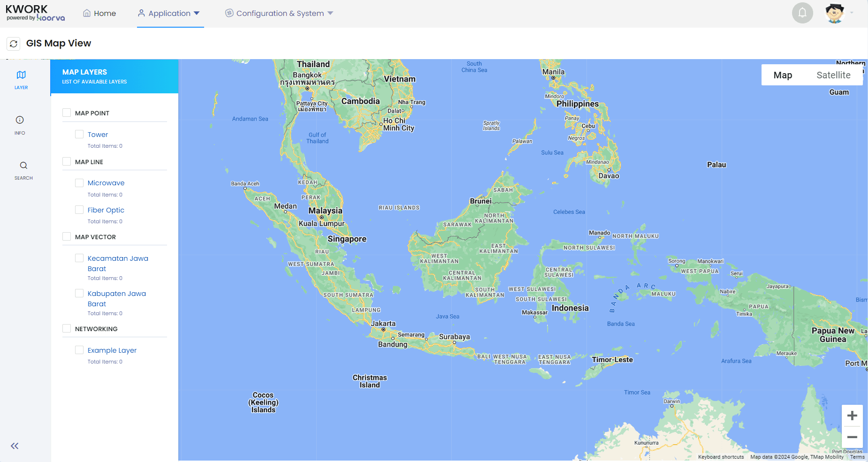868x462 pixels.
Task: Click the MAP POINT group label
Action: tap(92, 113)
